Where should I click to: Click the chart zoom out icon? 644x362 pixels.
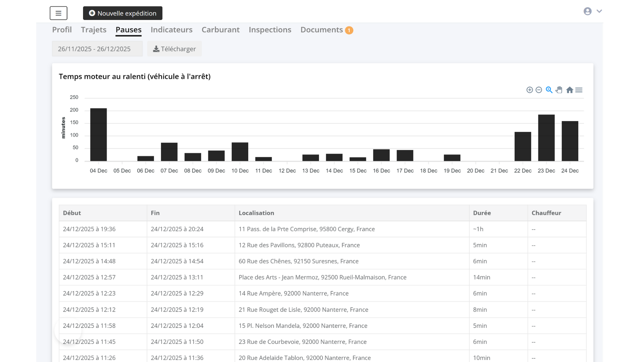[539, 90]
